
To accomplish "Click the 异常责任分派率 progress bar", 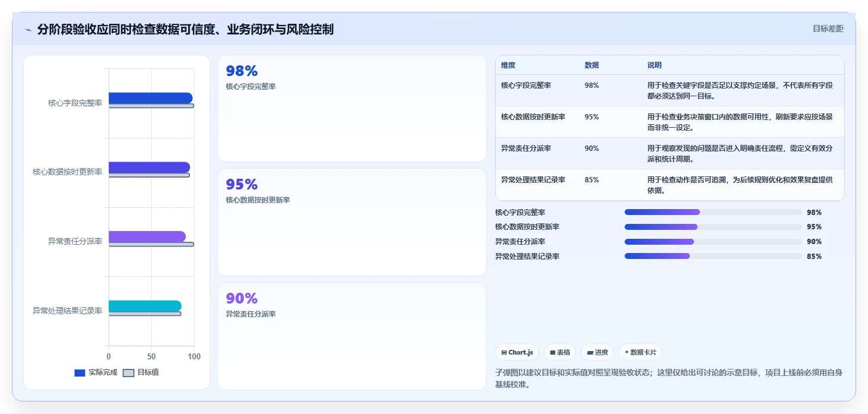I will point(713,242).
